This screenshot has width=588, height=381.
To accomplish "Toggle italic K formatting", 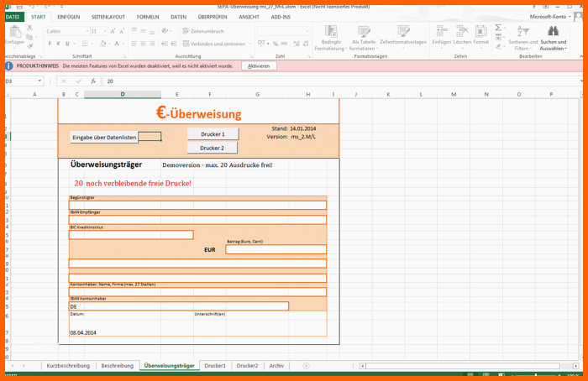I will pos(58,44).
